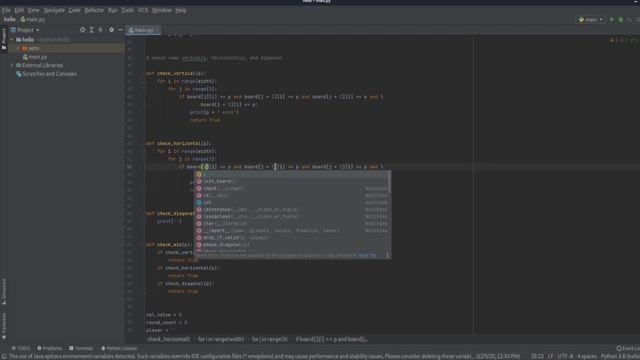Screen dimensions: 640x360
Task: Click hello in the navigation bar
Action: coord(9,19)
